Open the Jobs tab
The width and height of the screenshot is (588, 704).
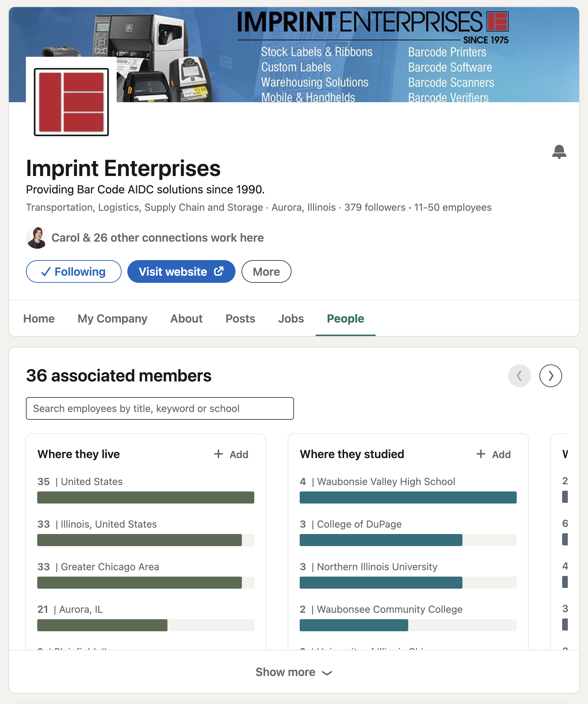(x=291, y=319)
